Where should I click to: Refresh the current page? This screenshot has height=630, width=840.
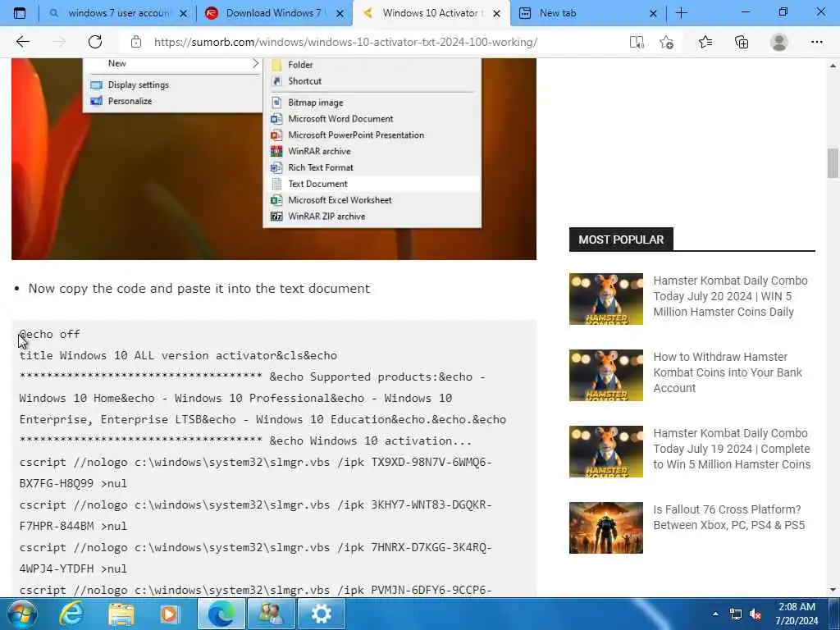point(95,42)
